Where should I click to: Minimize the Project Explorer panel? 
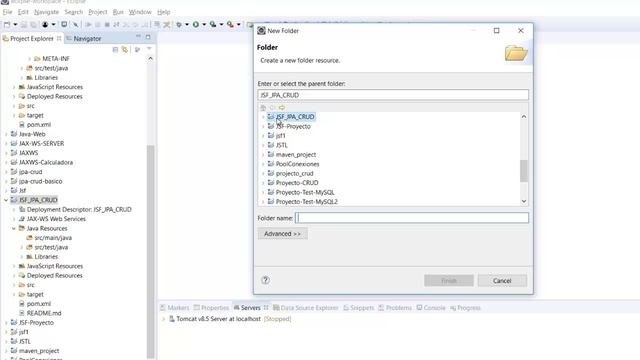click(x=138, y=37)
